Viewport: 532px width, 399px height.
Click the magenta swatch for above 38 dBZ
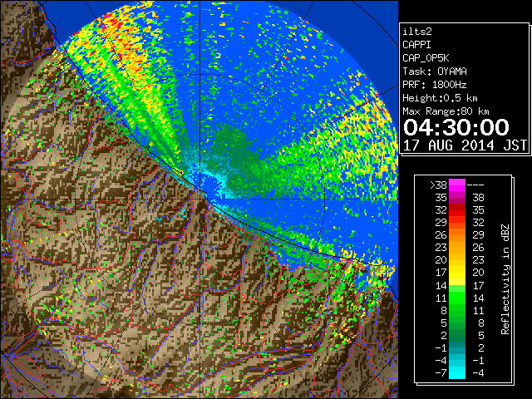457,185
